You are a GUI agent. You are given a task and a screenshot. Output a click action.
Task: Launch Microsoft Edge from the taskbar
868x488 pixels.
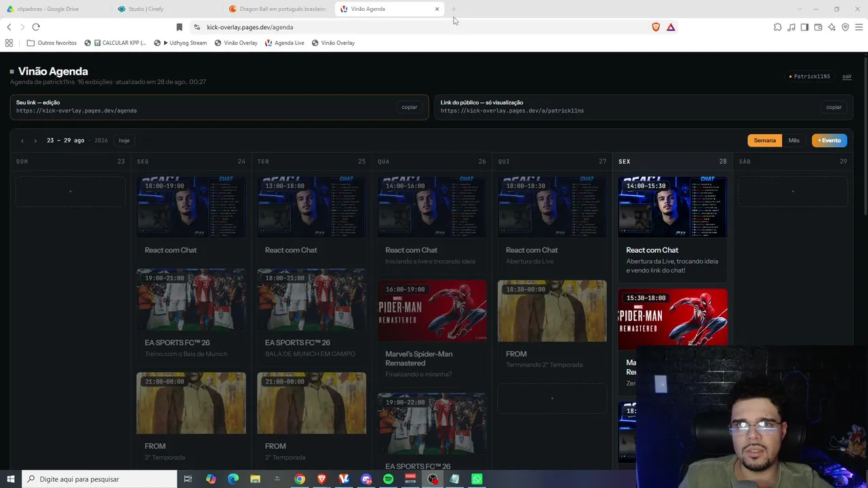click(233, 479)
